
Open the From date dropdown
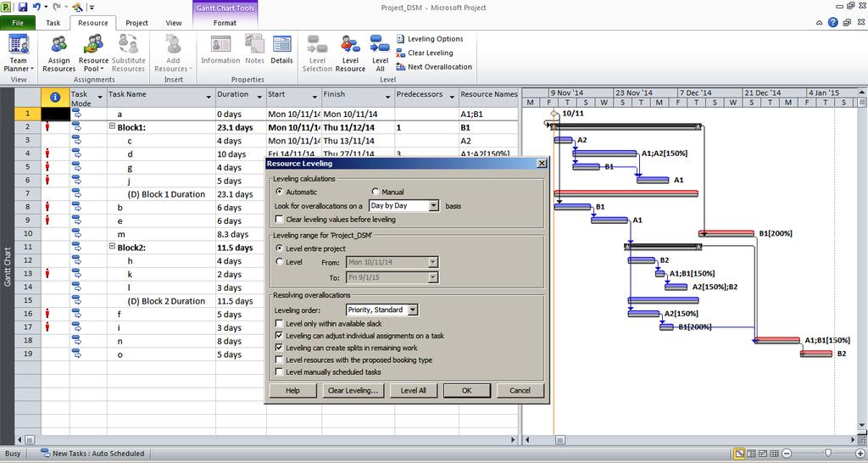point(433,262)
